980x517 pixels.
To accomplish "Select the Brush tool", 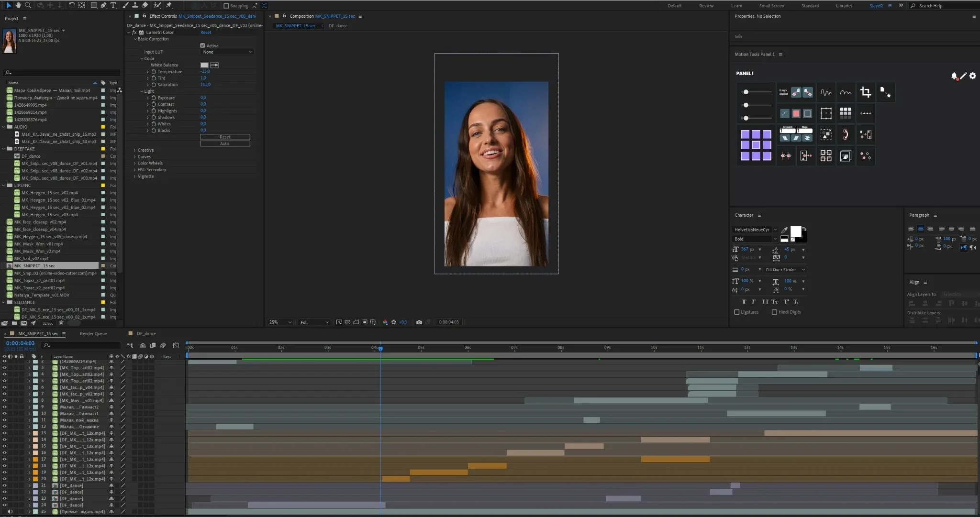I will 125,5.
